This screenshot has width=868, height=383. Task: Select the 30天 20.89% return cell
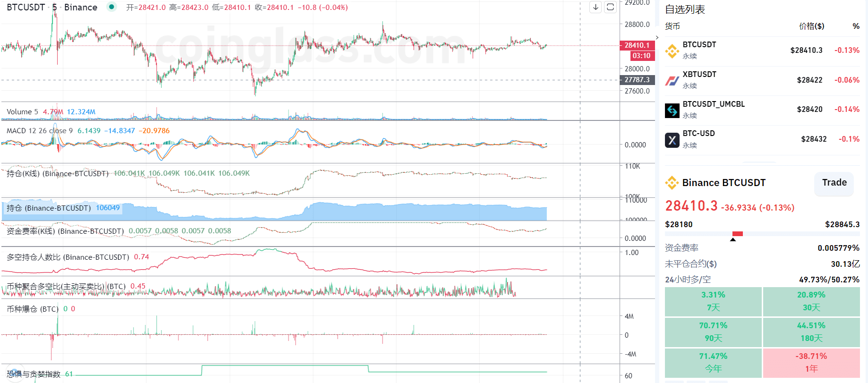pyautogui.click(x=811, y=301)
